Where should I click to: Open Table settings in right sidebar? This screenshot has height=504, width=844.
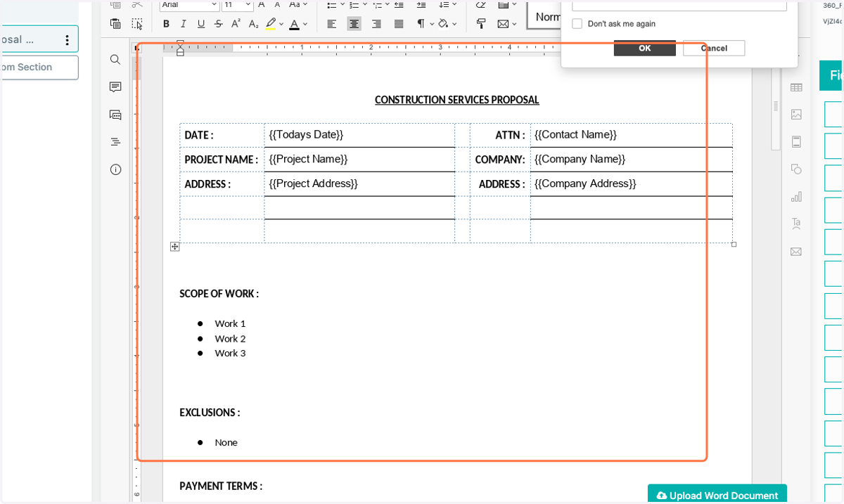coord(796,87)
